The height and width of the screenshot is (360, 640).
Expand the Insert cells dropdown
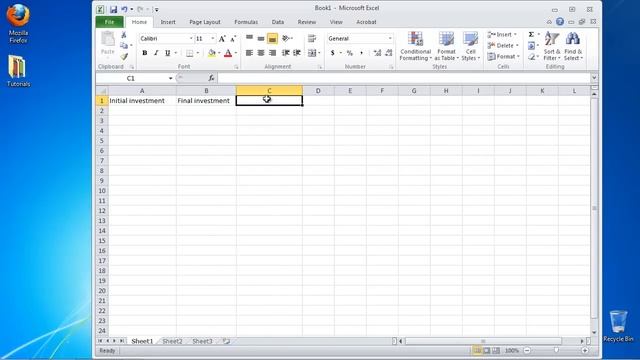515,35
